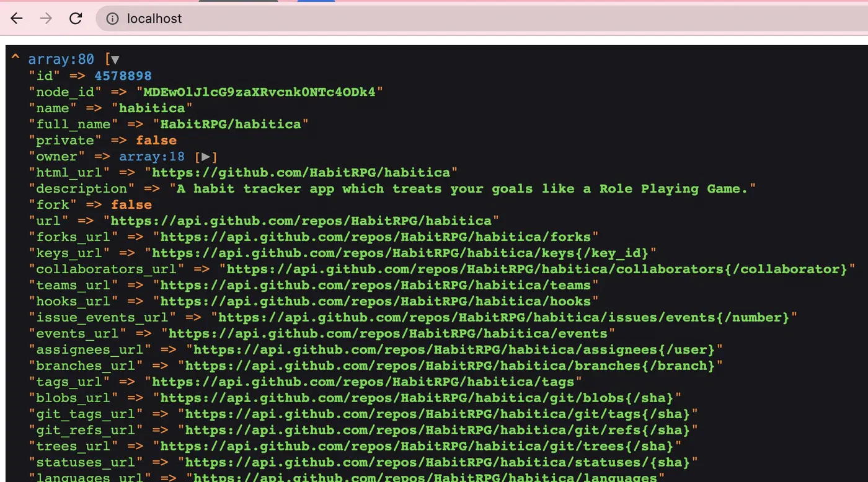
Task: Click the fork value false
Action: [131, 205]
